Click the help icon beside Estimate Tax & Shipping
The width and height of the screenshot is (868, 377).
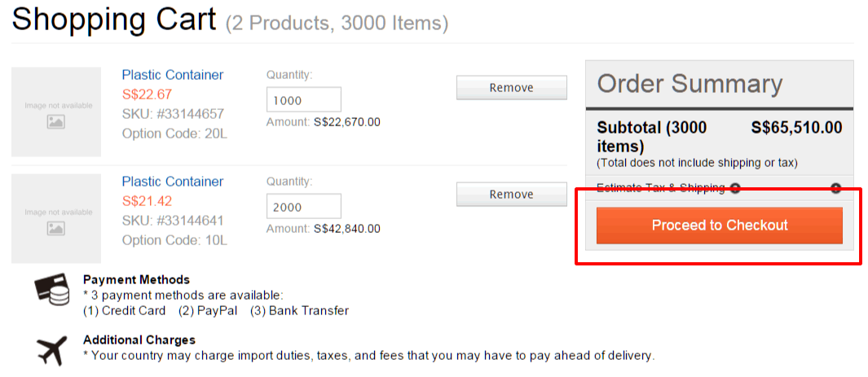coord(735,189)
